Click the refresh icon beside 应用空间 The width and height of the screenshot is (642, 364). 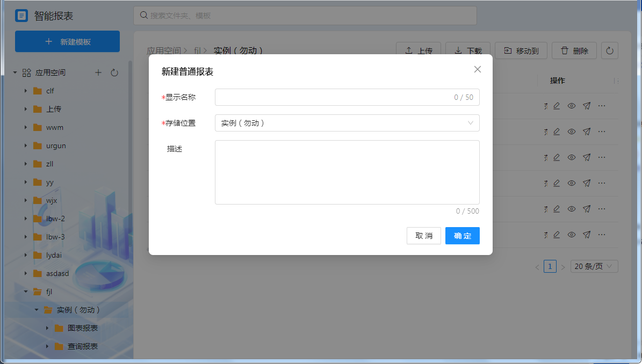114,72
